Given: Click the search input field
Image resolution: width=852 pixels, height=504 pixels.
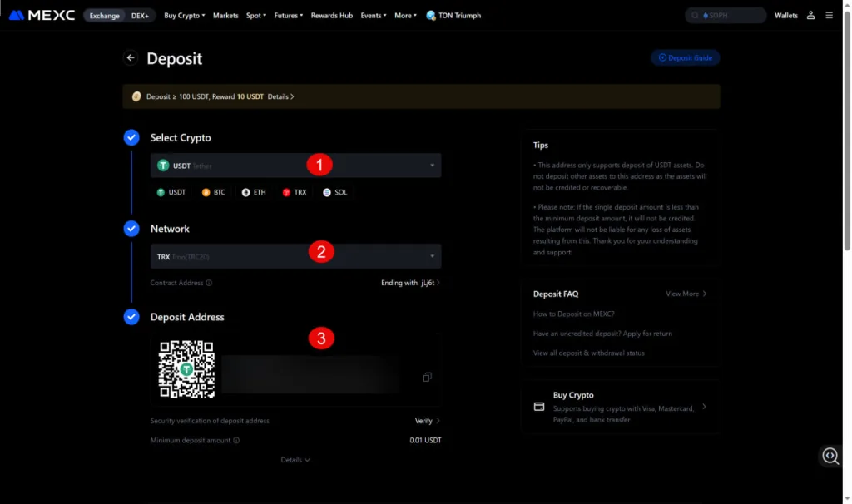Looking at the screenshot, I should click(726, 15).
